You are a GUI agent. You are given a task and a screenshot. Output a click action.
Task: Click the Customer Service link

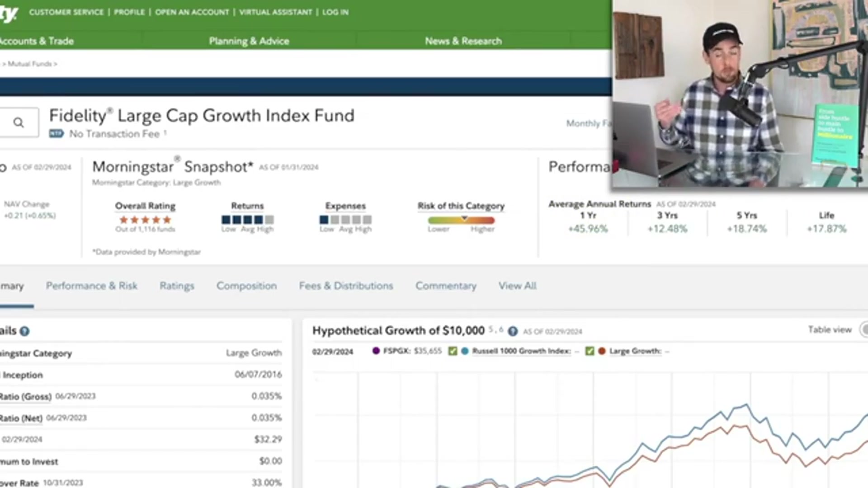(66, 12)
